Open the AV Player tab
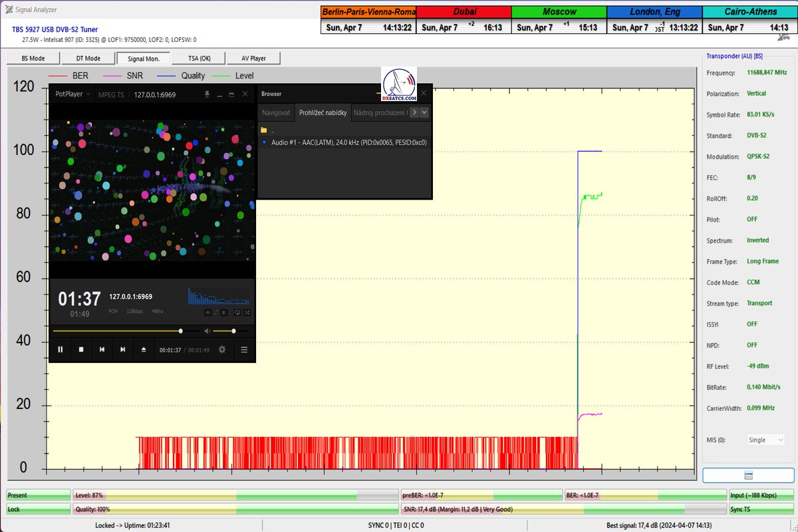798x532 pixels. 254,59
